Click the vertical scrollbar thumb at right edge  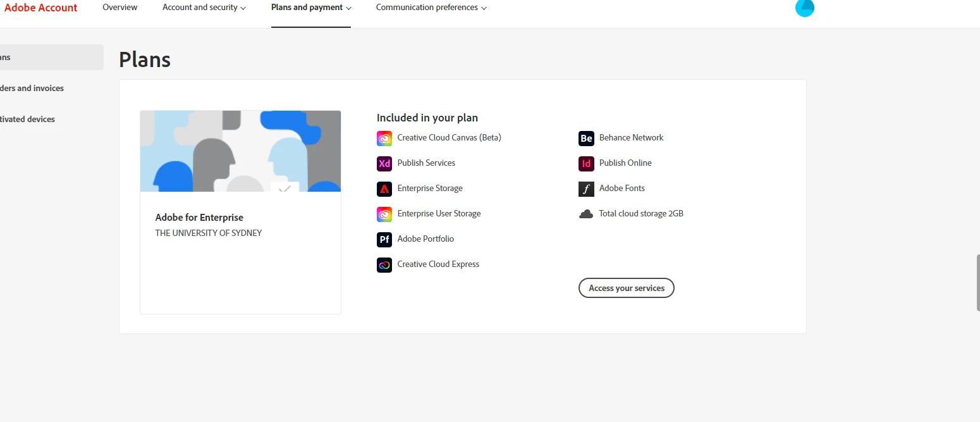pos(978,283)
